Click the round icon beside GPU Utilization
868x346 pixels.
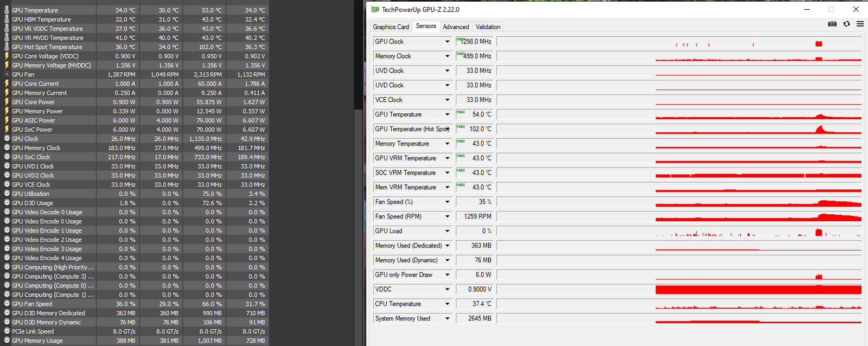point(7,194)
